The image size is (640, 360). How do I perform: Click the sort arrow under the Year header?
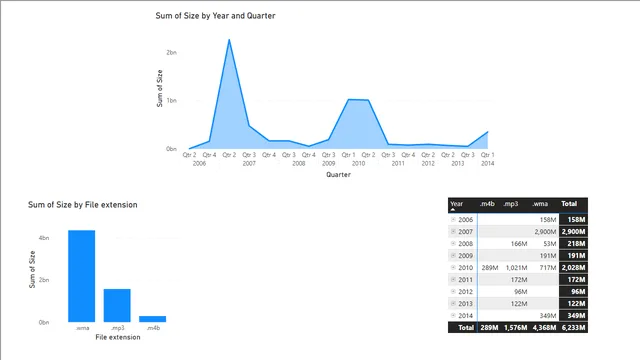[x=453, y=210]
